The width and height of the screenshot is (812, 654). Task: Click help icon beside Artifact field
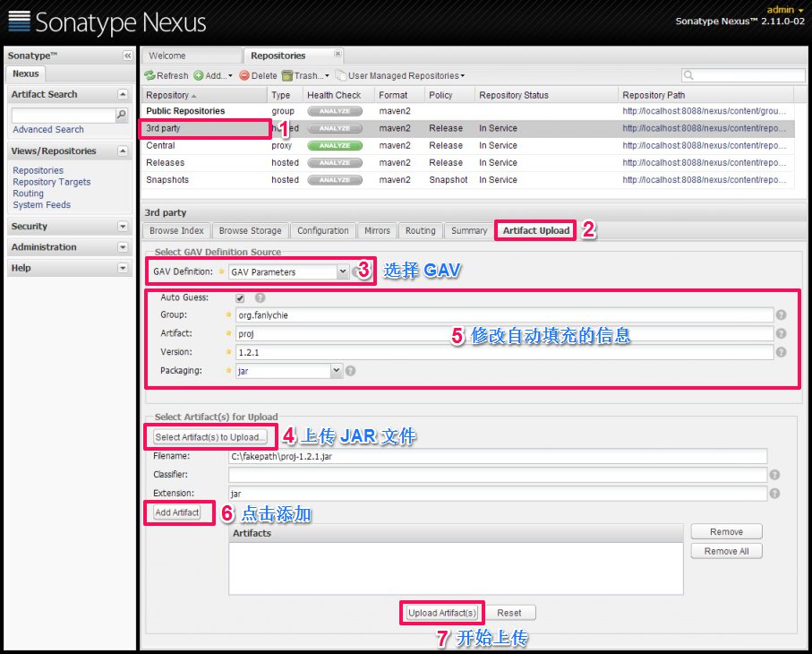tap(781, 333)
